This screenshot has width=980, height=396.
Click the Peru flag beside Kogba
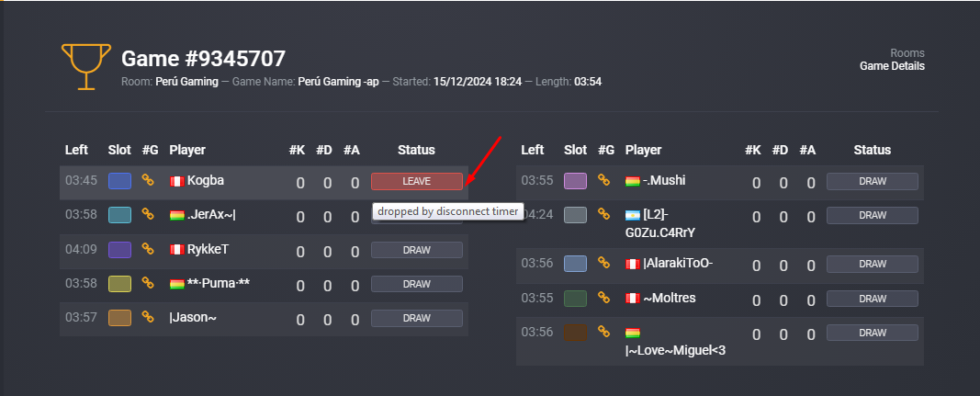[177, 181]
